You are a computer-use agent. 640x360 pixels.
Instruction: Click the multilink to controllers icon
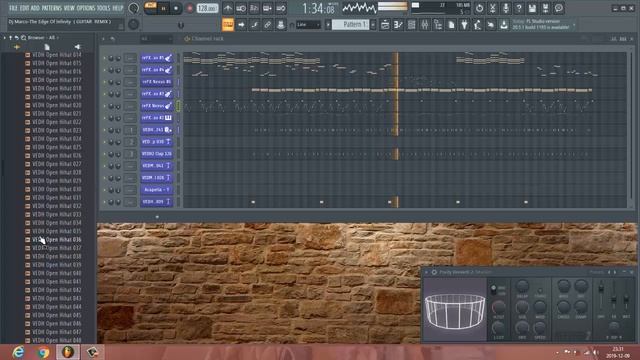(x=267, y=24)
